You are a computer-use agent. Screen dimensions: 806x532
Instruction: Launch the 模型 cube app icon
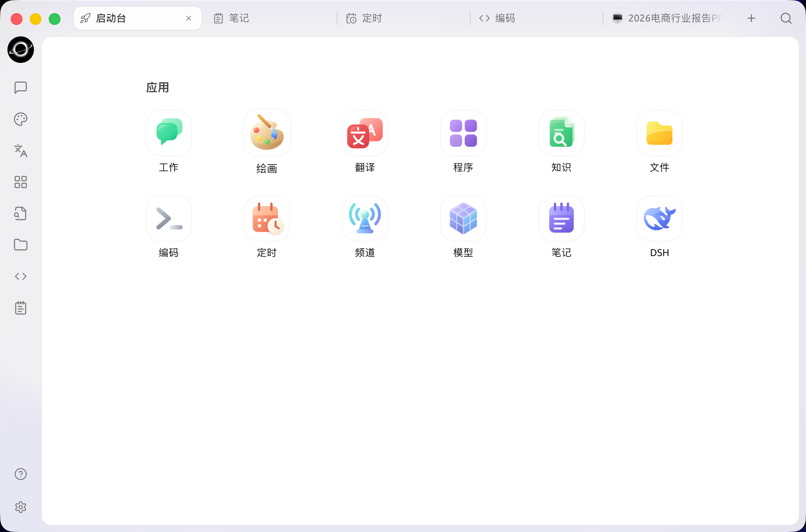click(463, 218)
